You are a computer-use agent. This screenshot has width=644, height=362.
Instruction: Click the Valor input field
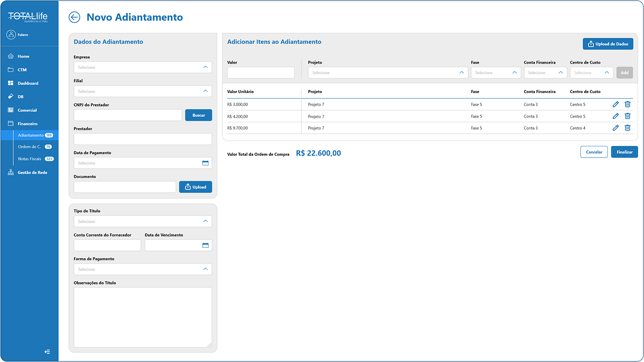click(x=261, y=73)
